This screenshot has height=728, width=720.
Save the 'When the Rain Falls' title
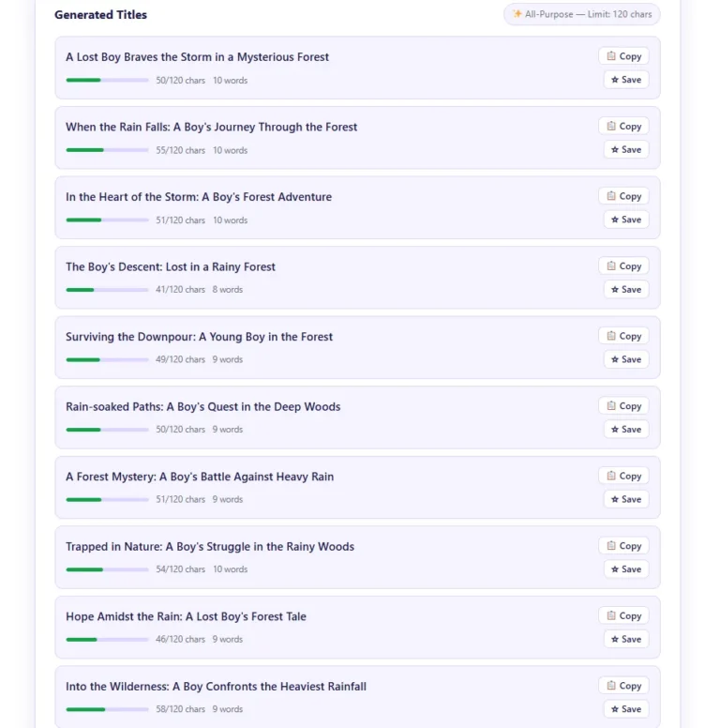626,149
